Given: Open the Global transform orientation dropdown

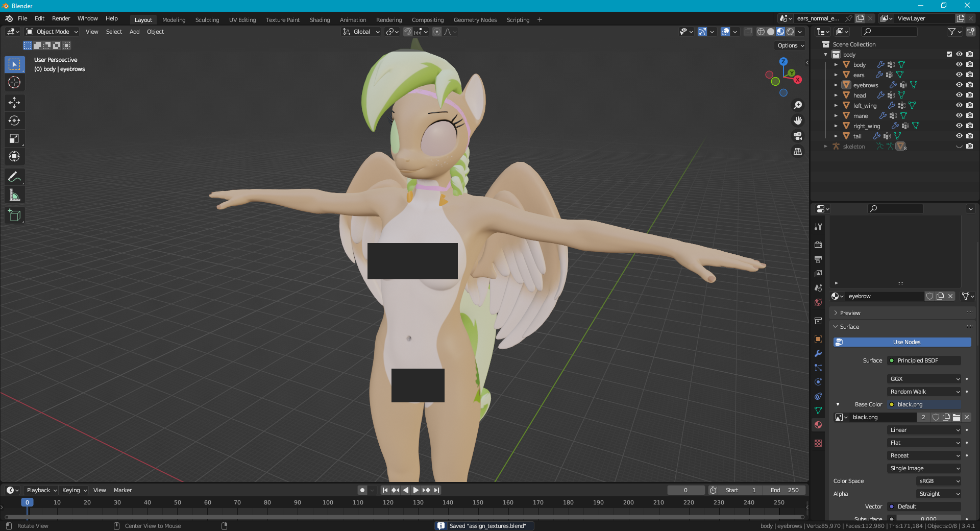Looking at the screenshot, I should click(361, 32).
